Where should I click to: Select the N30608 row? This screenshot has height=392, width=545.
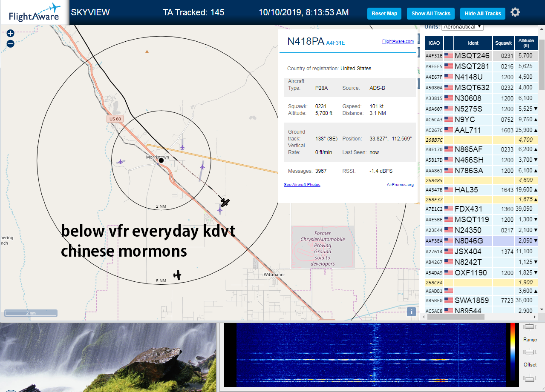click(482, 98)
